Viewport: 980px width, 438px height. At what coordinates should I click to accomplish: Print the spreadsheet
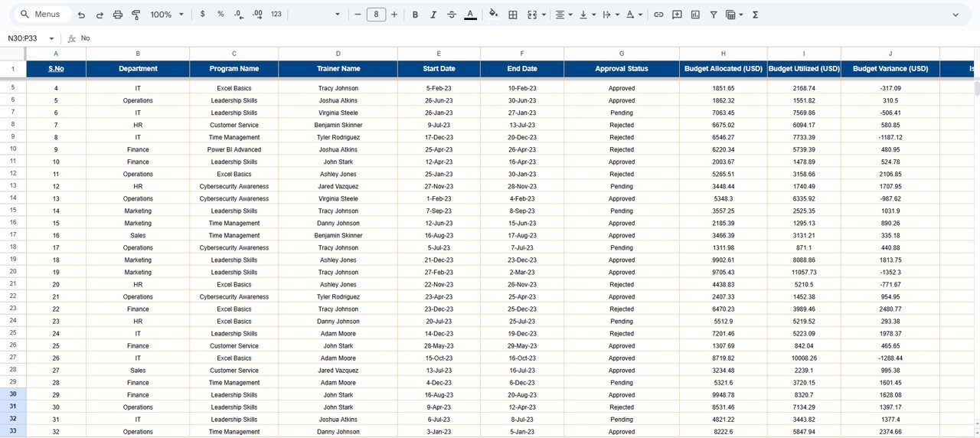point(118,15)
